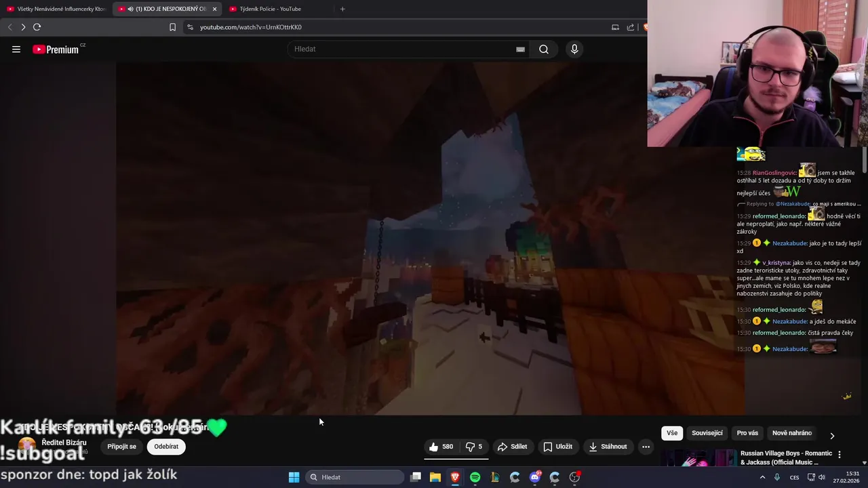Click the youtube.com address bar URL
The image size is (868, 488).
[251, 27]
